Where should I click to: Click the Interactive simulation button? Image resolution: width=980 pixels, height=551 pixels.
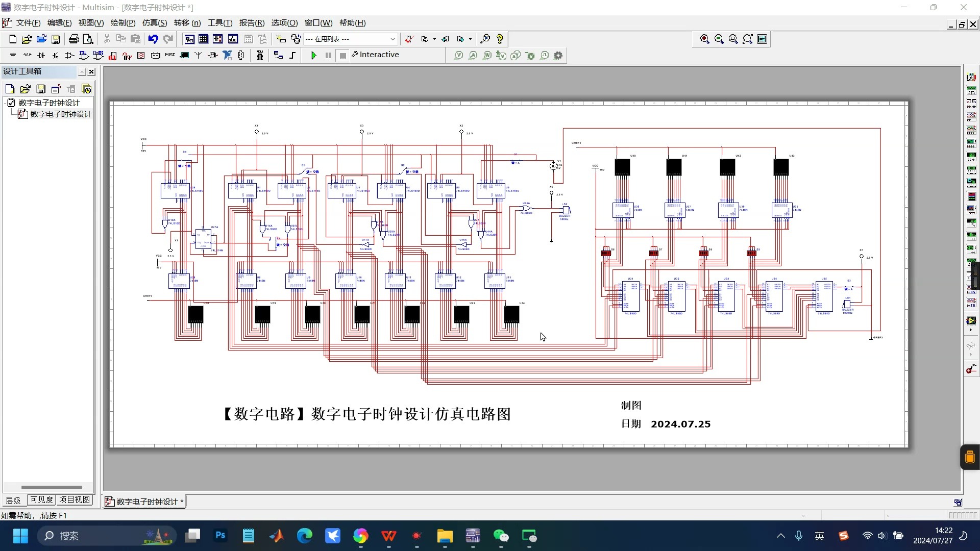pyautogui.click(x=374, y=55)
